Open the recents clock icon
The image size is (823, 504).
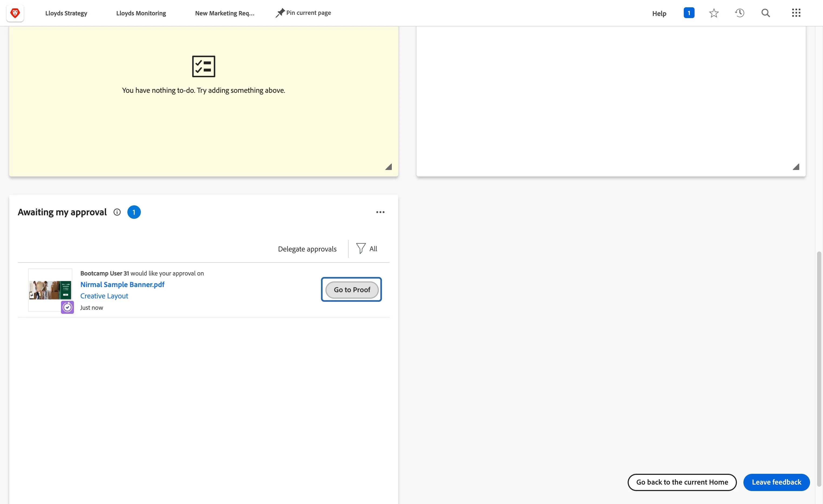pos(740,13)
